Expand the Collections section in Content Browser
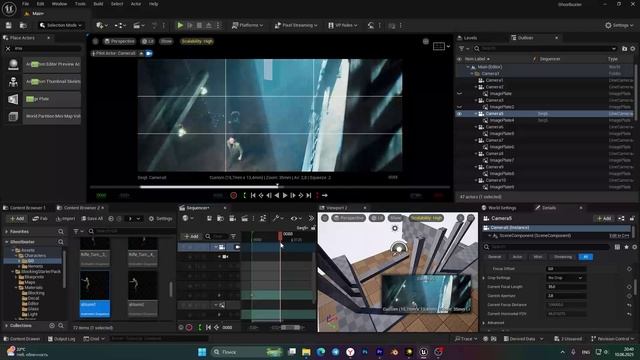This screenshot has width=640, height=360. (x=7, y=326)
